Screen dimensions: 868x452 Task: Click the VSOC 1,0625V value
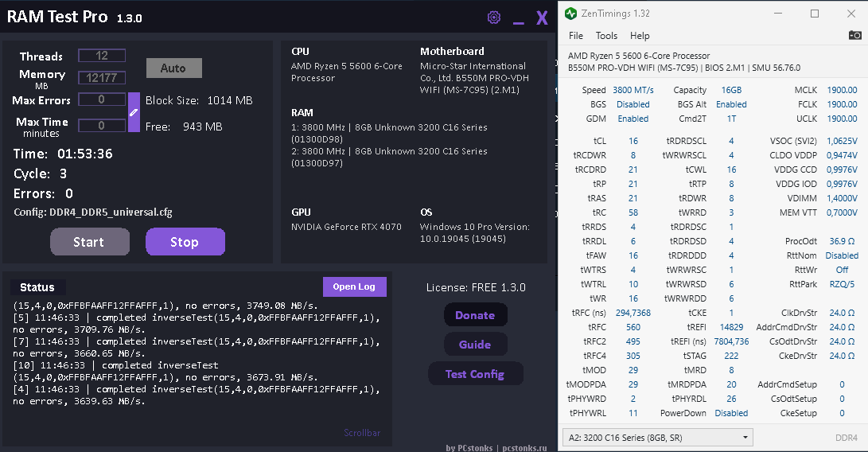(x=842, y=141)
